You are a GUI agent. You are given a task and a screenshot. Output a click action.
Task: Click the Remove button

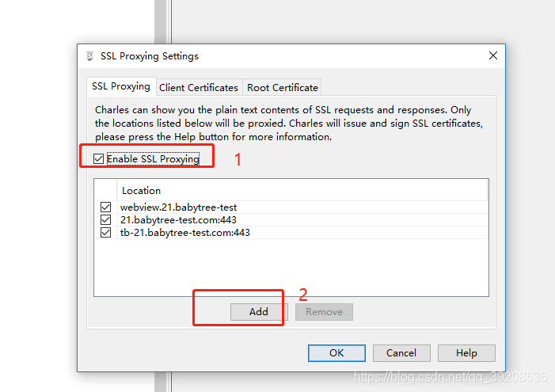(324, 312)
